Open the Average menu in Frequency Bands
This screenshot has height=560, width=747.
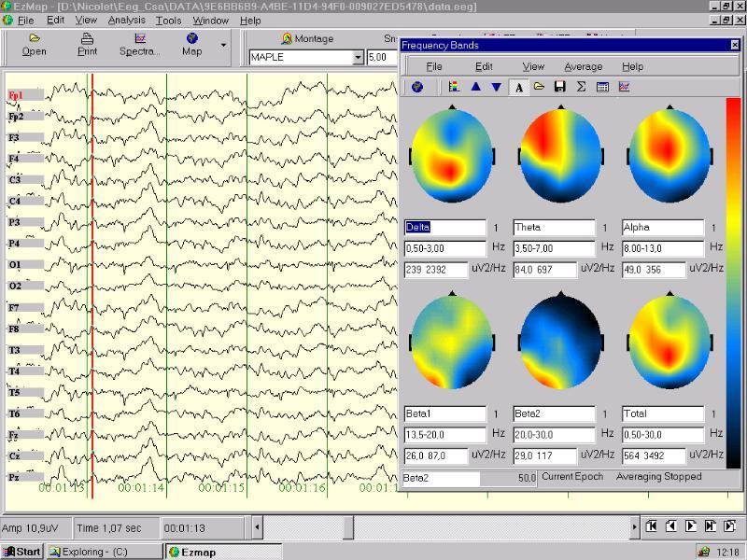click(583, 66)
